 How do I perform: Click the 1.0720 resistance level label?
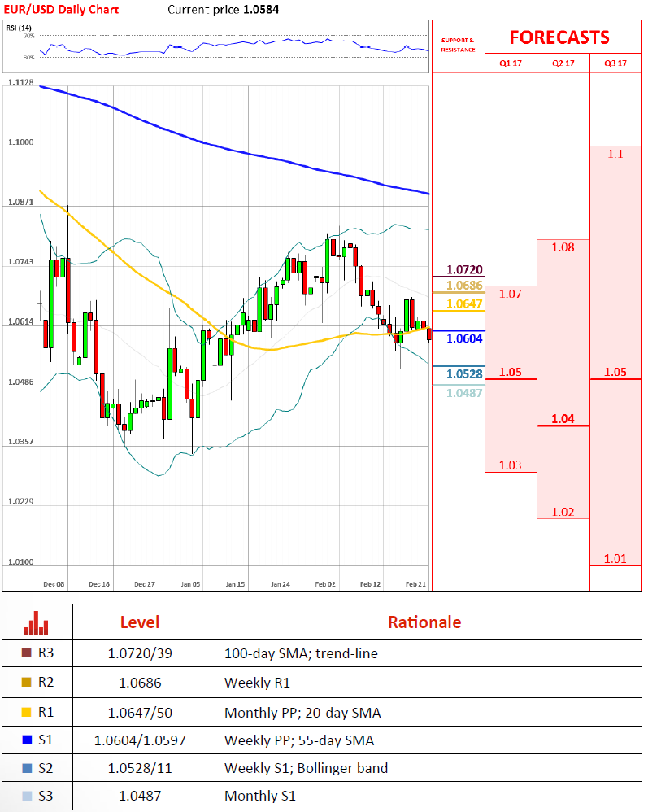click(x=465, y=270)
